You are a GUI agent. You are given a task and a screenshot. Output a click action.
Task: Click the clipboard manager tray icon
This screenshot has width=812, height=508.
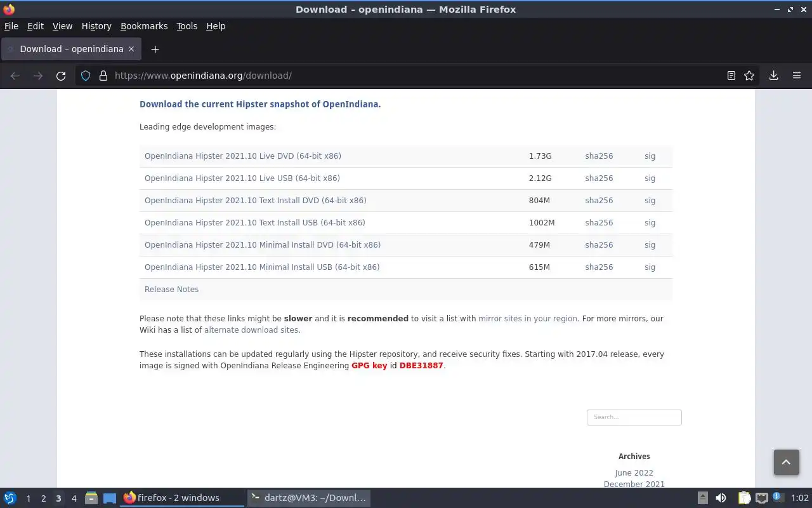pos(744,498)
